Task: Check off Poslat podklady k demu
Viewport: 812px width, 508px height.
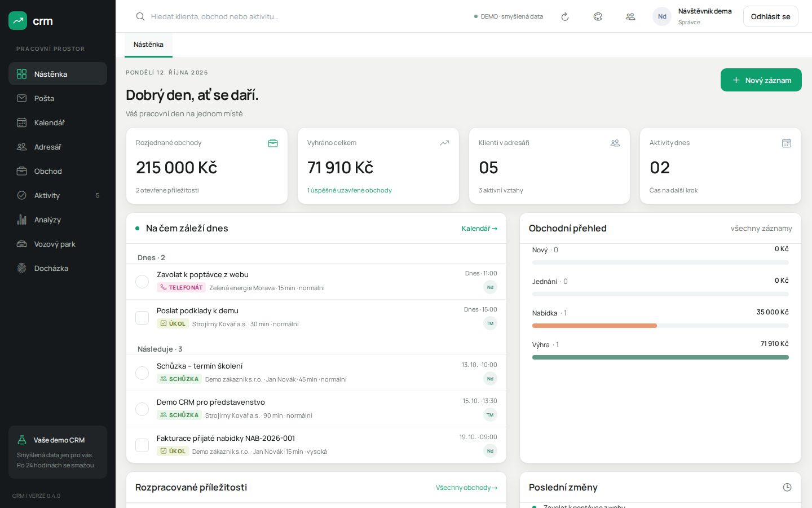Action: pos(142,317)
